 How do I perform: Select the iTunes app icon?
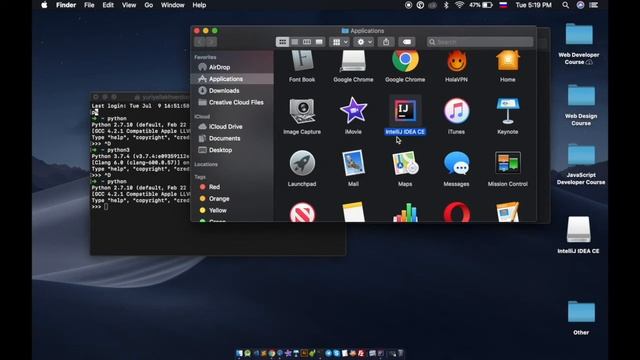point(456,111)
